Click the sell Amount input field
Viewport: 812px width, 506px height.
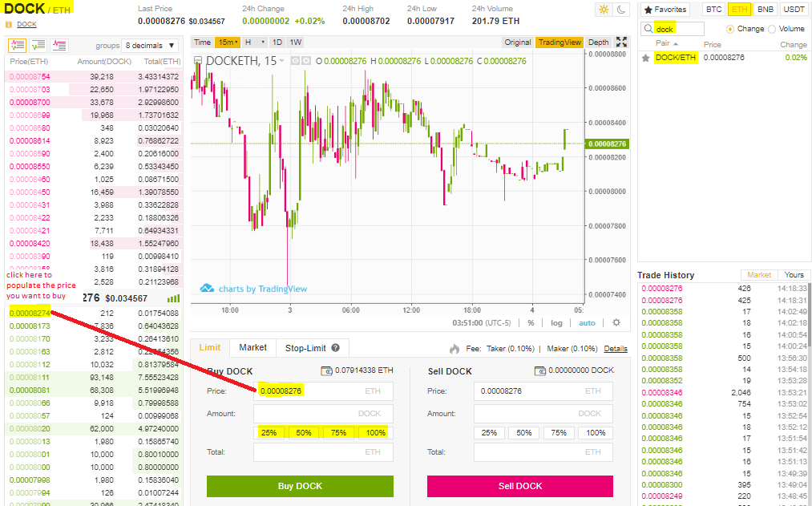click(543, 413)
